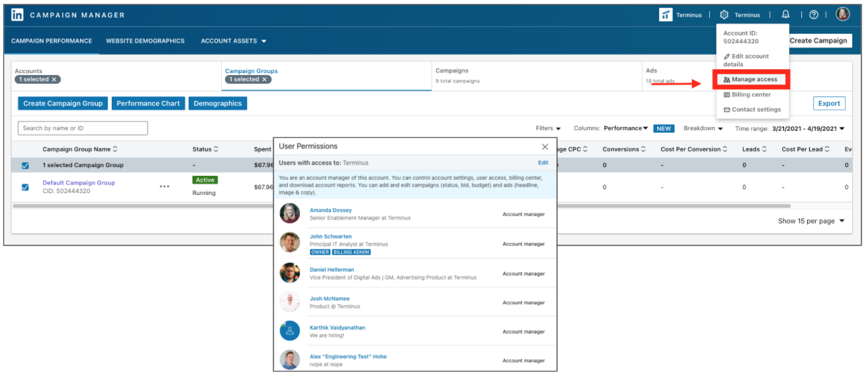
Task: Open Amanda Dossey's name link
Action: (330, 210)
